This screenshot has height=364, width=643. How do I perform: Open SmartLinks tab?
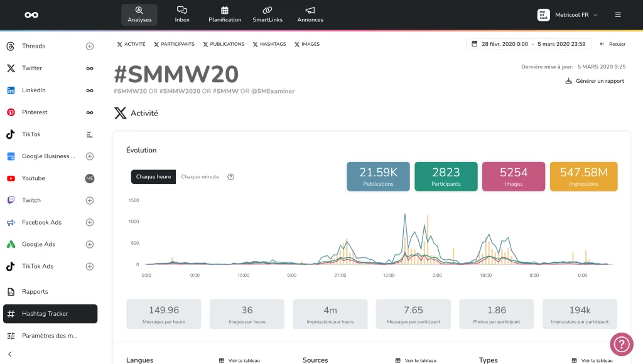point(267,15)
